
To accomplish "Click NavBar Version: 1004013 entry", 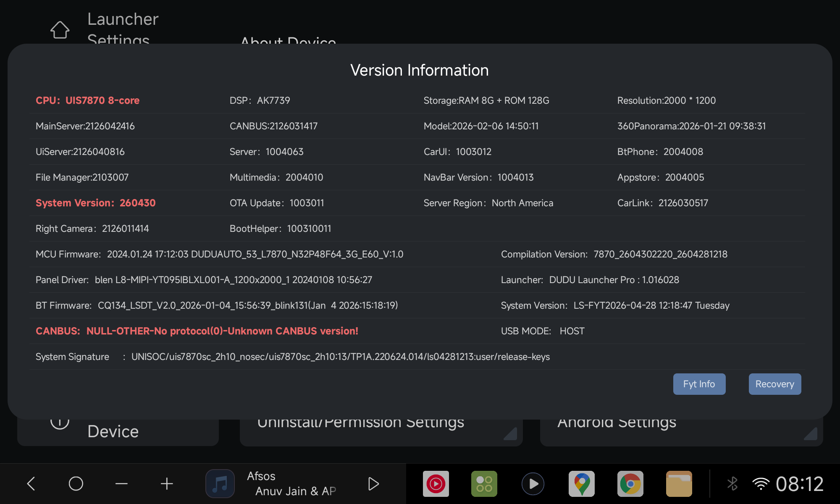I will (479, 177).
